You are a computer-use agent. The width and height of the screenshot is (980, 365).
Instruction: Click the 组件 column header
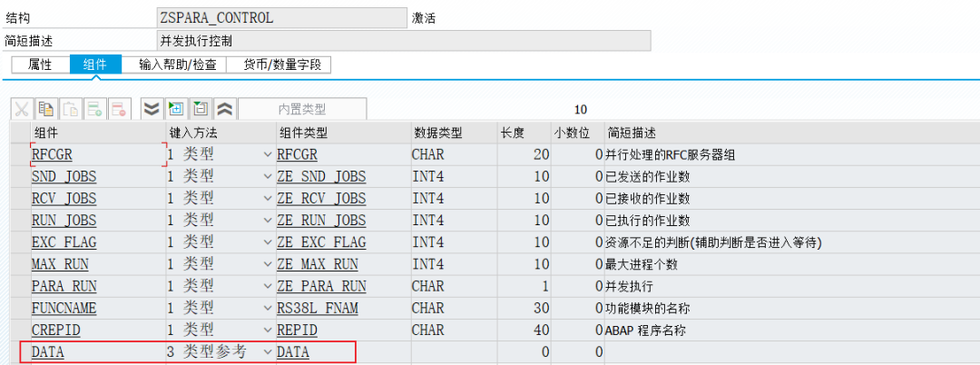pyautogui.click(x=98, y=133)
